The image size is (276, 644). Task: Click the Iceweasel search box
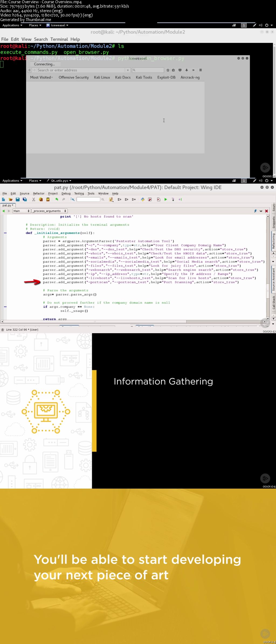pos(148,70)
